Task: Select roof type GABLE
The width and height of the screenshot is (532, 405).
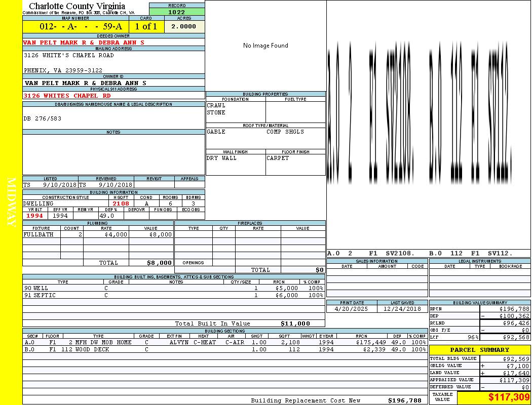Action: [x=216, y=132]
